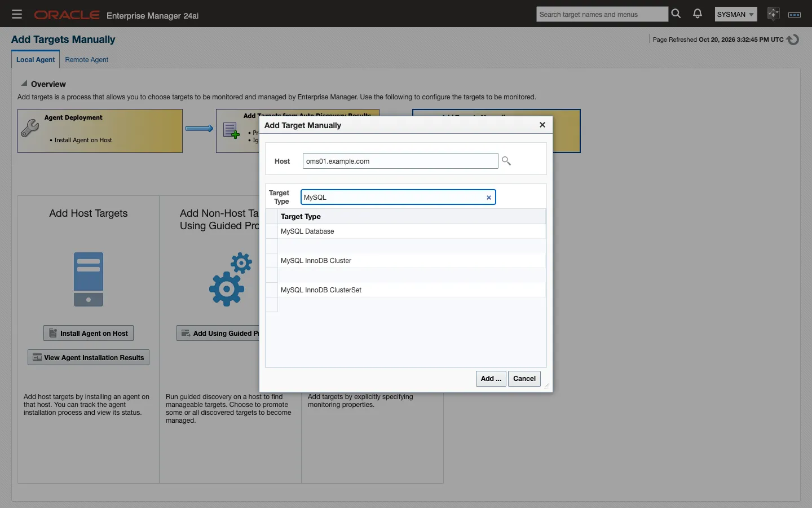Click the guided process gears icon
812x508 pixels.
coord(230,279)
